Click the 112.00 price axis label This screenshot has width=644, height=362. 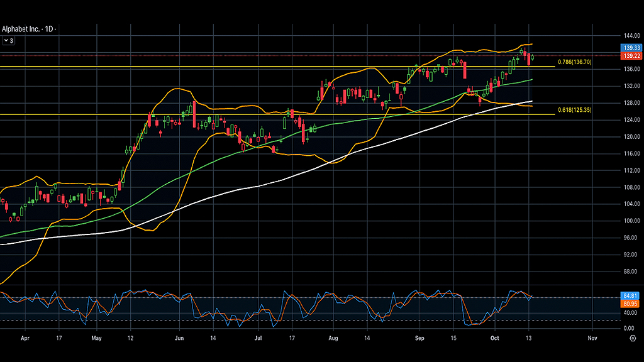pyautogui.click(x=631, y=170)
